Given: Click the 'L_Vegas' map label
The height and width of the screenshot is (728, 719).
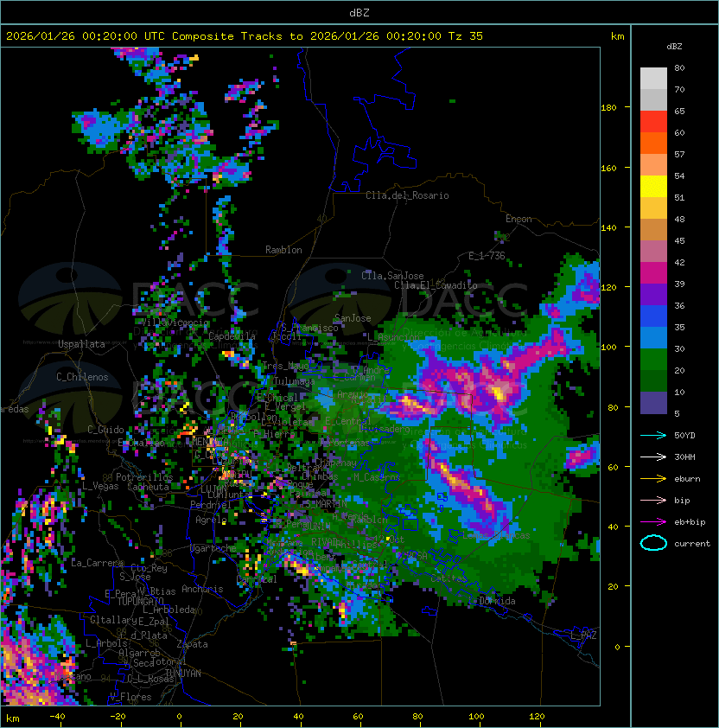Looking at the screenshot, I should (100, 486).
